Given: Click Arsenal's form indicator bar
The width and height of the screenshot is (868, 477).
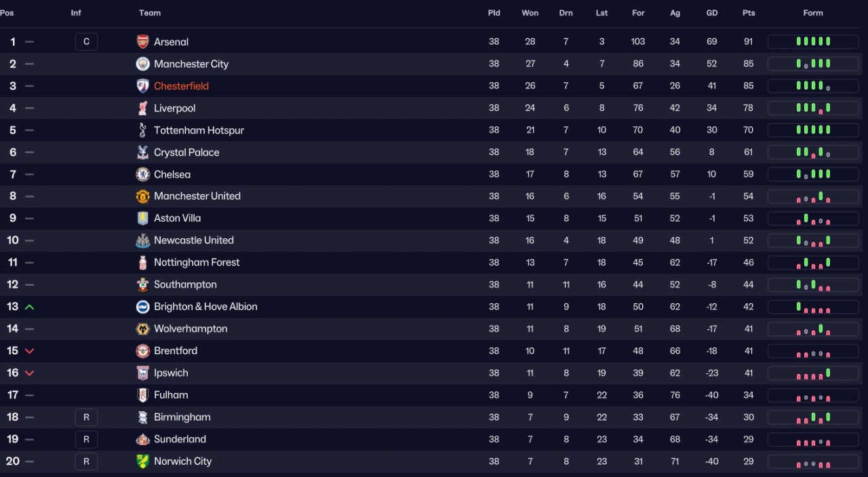Looking at the screenshot, I should click(813, 42).
